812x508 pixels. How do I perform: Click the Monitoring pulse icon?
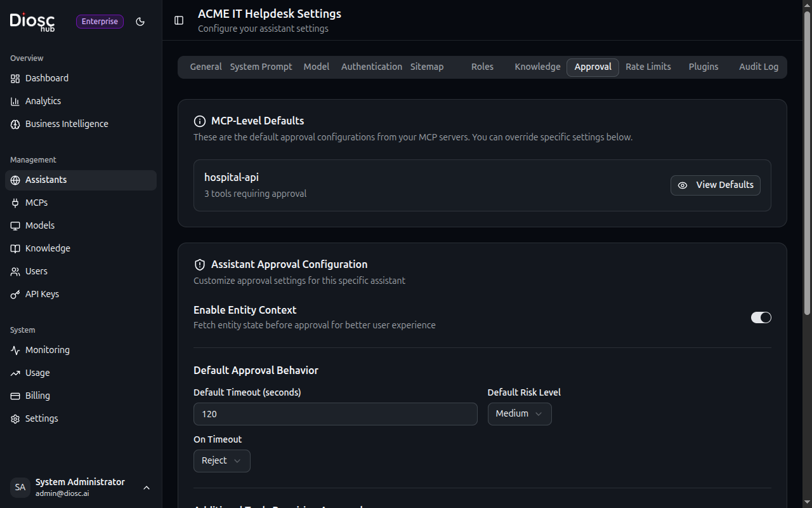15,350
